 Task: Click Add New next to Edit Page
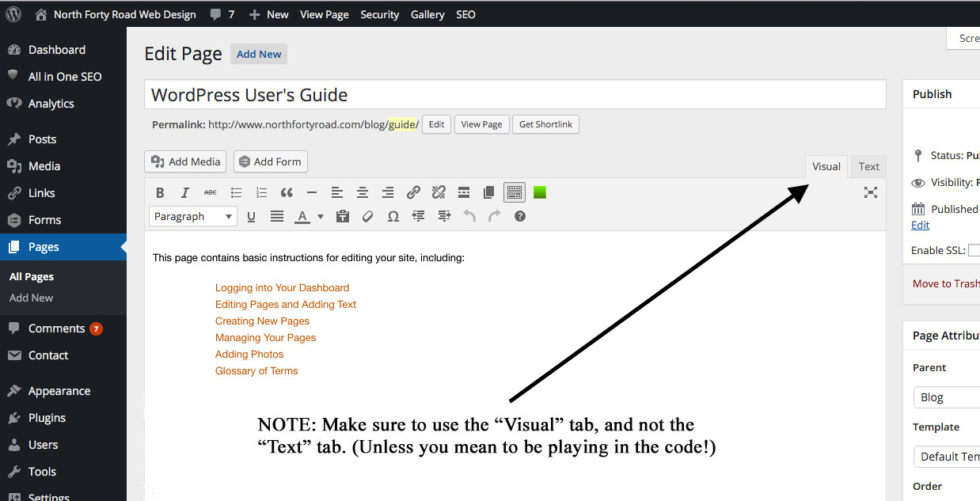(259, 54)
